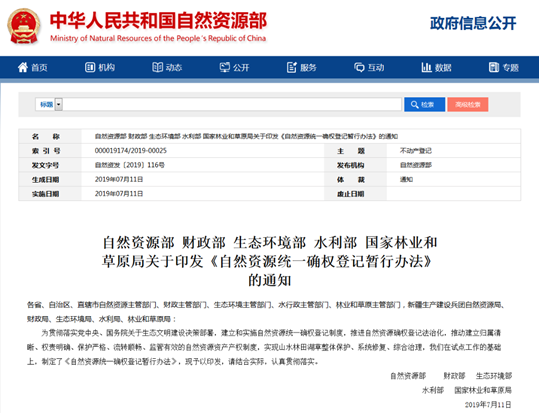Image resolution: width=539 pixels, height=413 pixels.
Task: Click the home icon beside 首页
Action: point(23,67)
